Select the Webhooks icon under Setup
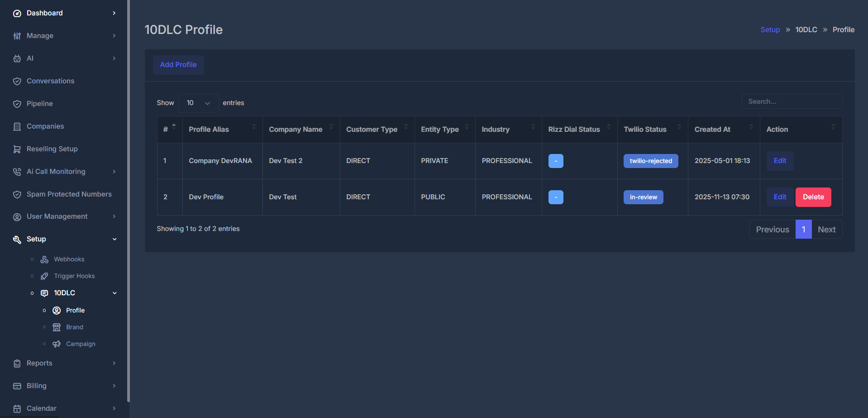Image resolution: width=868 pixels, height=418 pixels. pyautogui.click(x=44, y=259)
